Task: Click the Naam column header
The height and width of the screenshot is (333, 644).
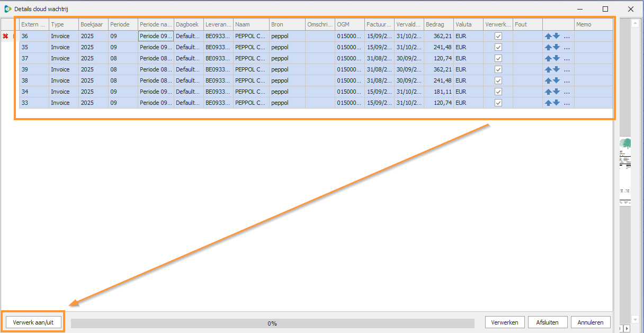Action: pyautogui.click(x=251, y=24)
